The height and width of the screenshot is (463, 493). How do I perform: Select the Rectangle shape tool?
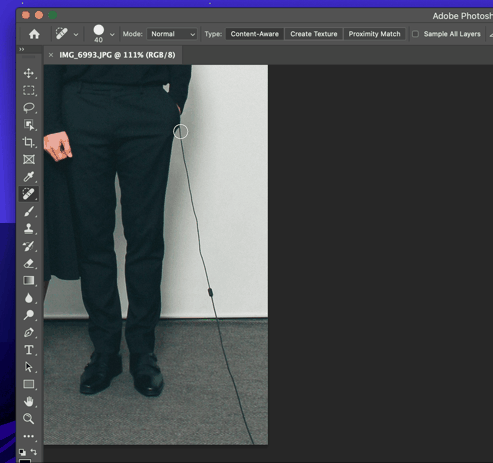[29, 384]
